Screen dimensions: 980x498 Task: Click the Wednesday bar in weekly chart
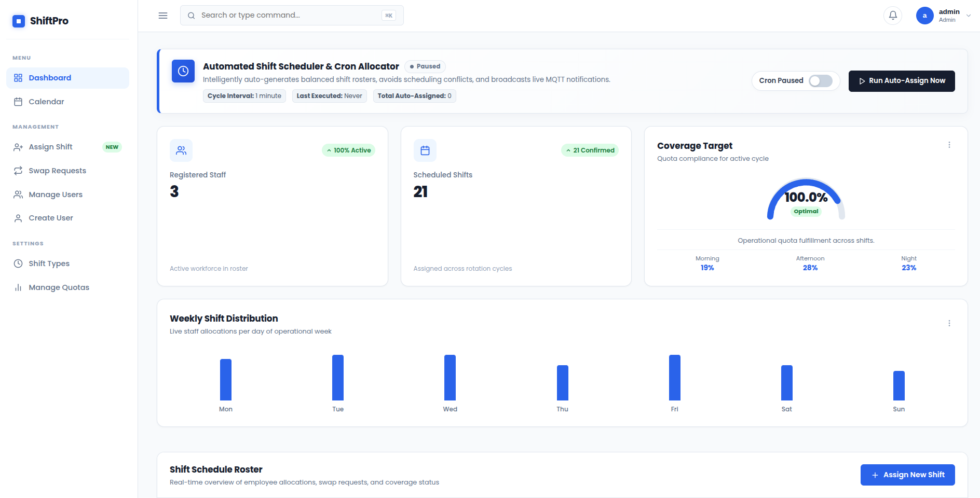pyautogui.click(x=450, y=378)
